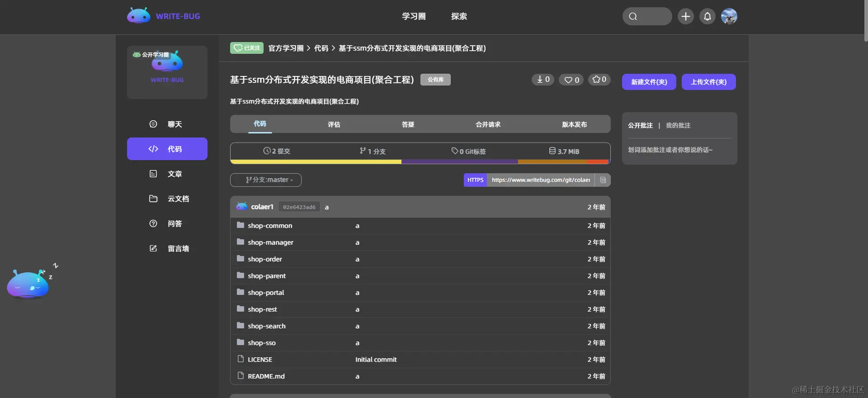This screenshot has height=398, width=868.
Task: Switch to the 评估 tab
Action: 334,124
